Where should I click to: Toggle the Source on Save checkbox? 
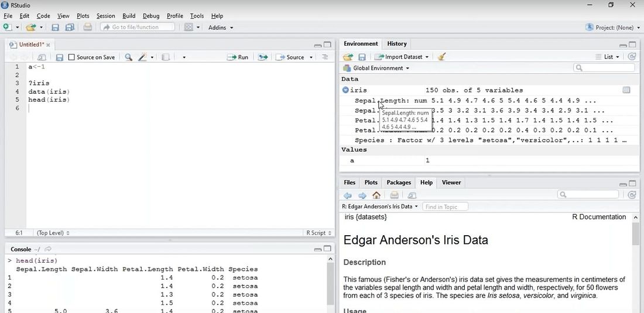tap(71, 57)
